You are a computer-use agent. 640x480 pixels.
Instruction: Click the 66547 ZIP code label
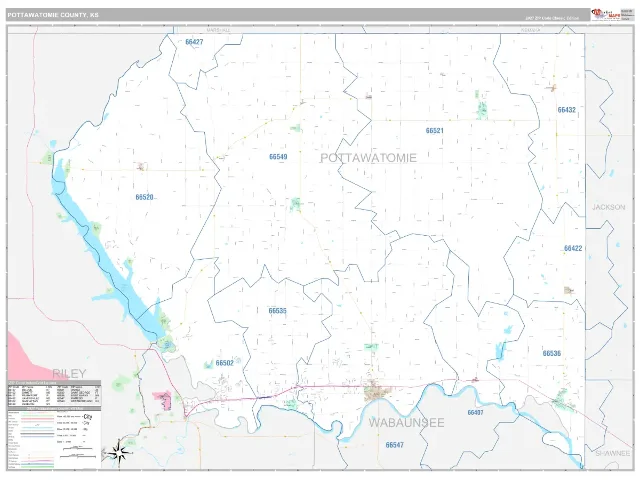395,445
